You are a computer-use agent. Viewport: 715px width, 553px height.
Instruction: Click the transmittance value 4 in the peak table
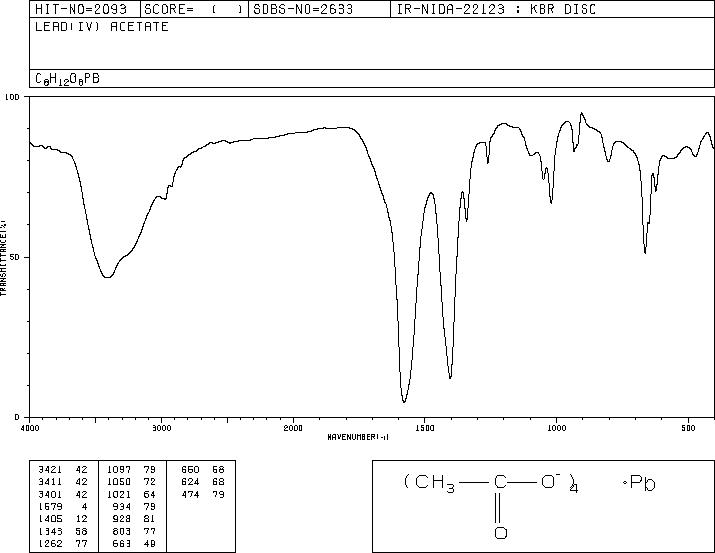point(84,506)
